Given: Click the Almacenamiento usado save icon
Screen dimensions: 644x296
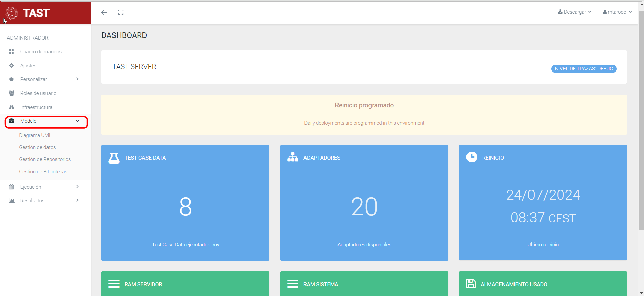Looking at the screenshot, I should 471,284.
